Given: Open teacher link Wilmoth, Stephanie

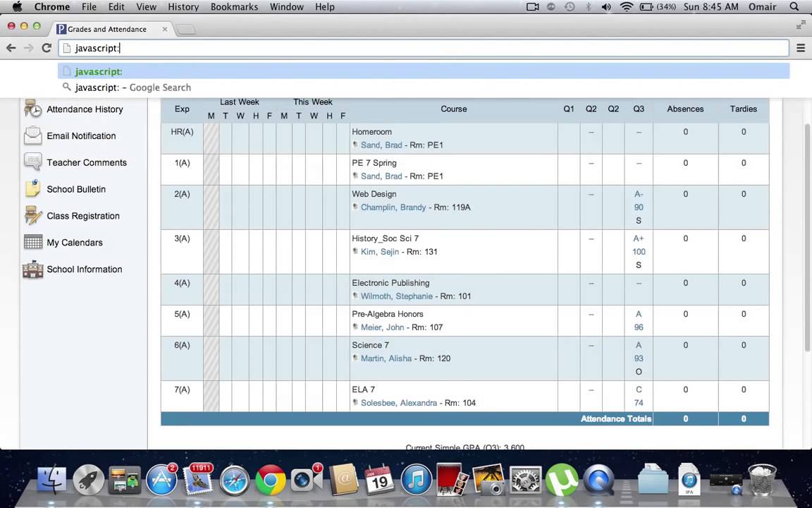Looking at the screenshot, I should point(397,296).
